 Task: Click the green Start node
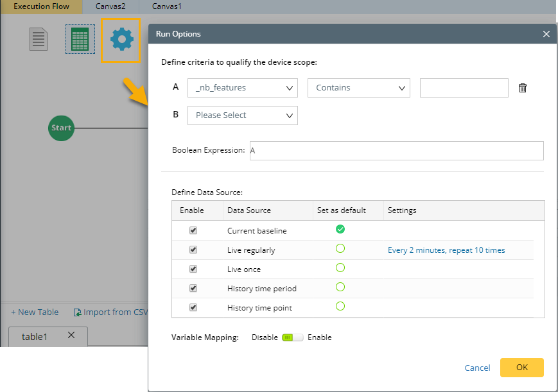point(61,128)
